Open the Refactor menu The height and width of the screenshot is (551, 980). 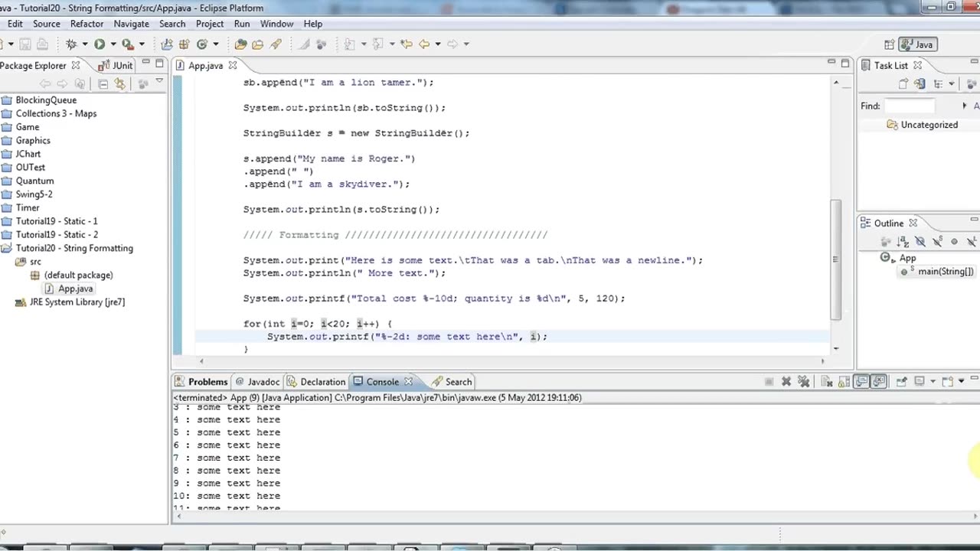(x=87, y=24)
